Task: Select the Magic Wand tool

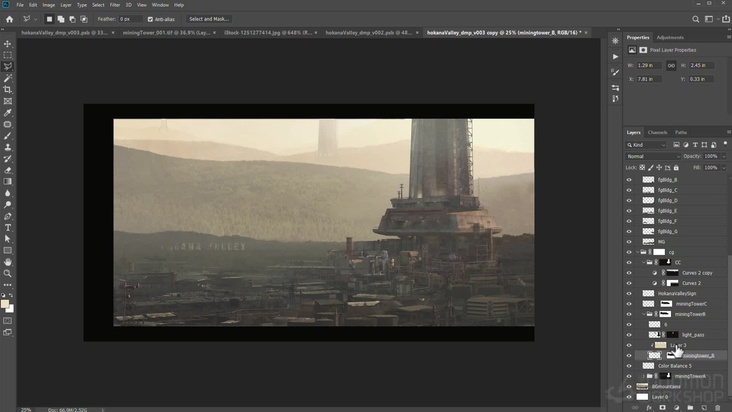Action: tap(7, 78)
